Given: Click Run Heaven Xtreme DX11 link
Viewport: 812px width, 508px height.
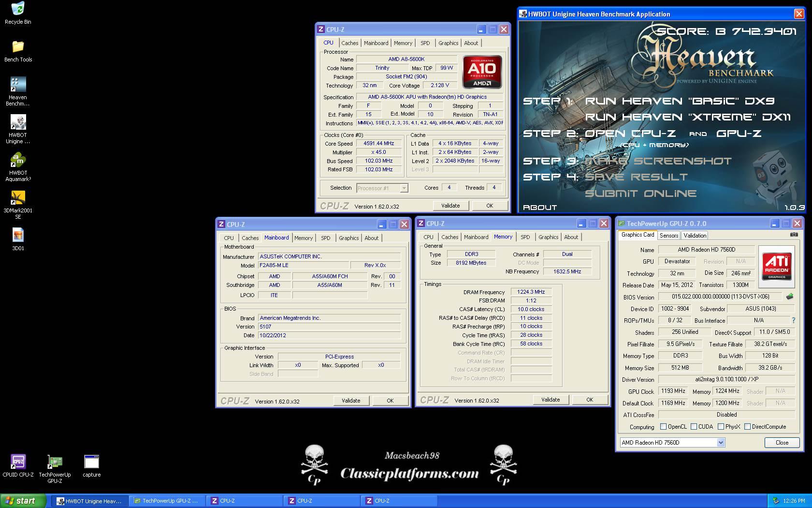Looking at the screenshot, I should 688,117.
